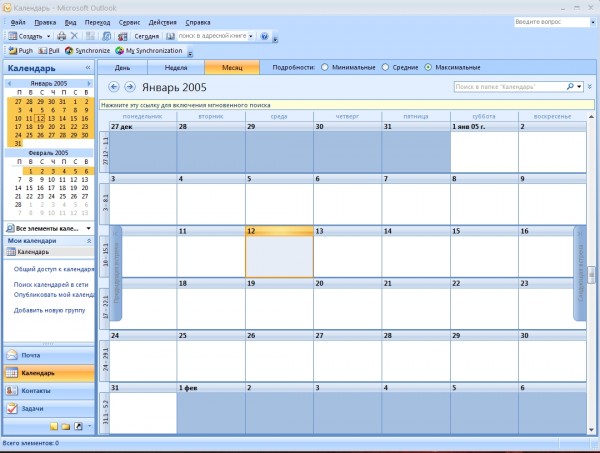
Task: Print the calendar using printer icon
Action: pyautogui.click(x=62, y=36)
